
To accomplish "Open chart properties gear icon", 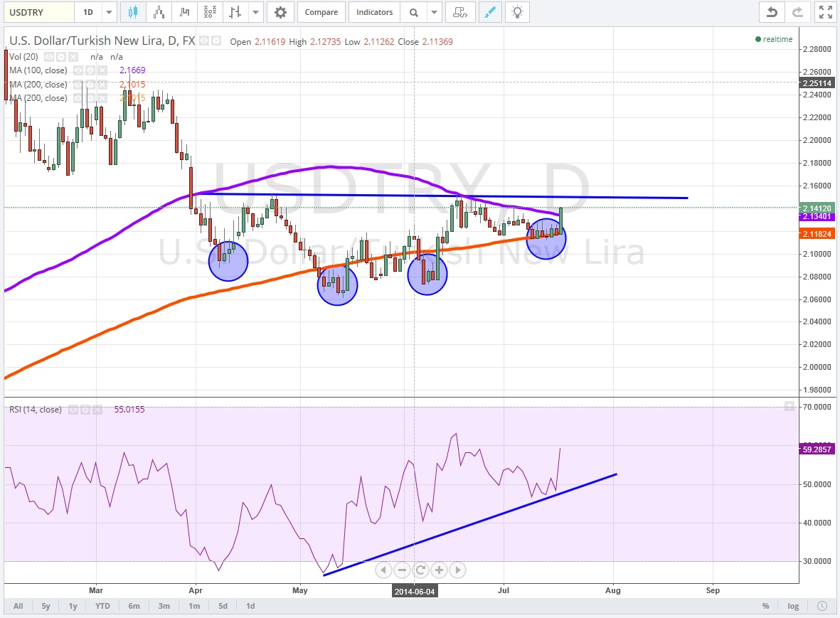I will pyautogui.click(x=281, y=12).
